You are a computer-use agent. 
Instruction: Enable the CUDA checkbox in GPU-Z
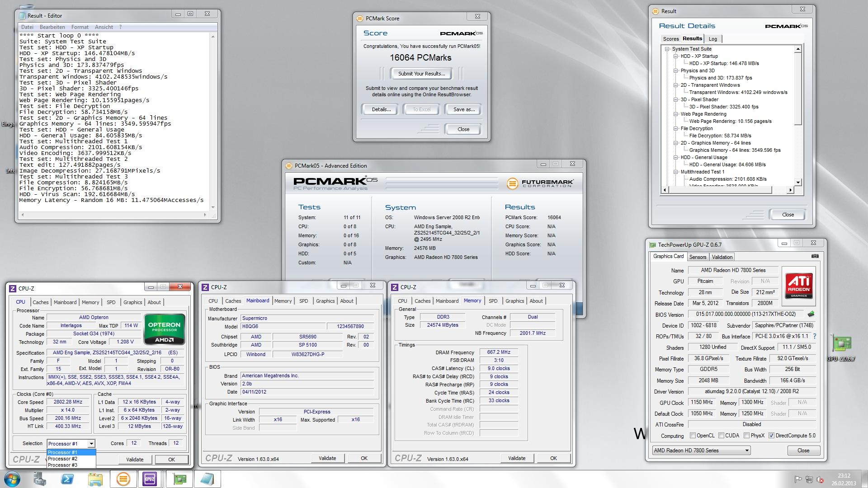(721, 436)
